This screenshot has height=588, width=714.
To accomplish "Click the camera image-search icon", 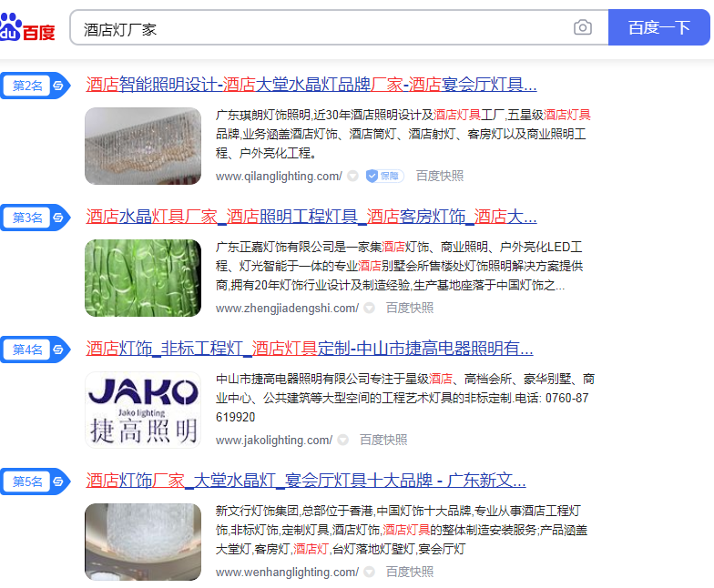I will (583, 27).
